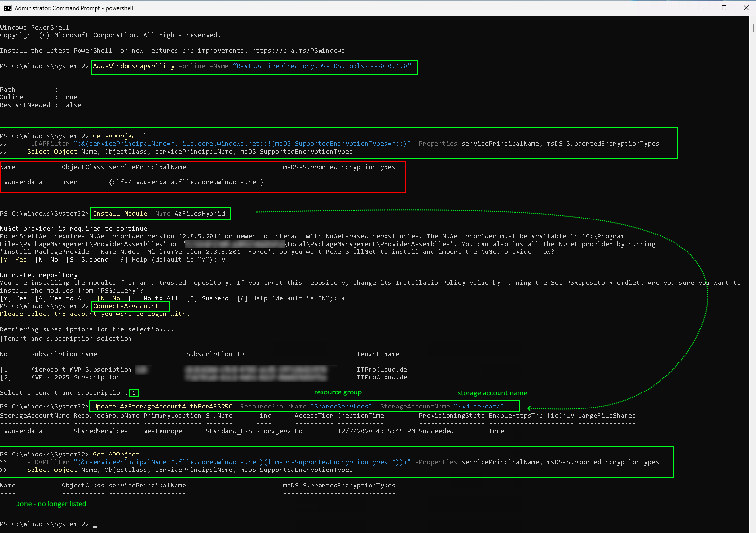Select the Connect-AzAccount highlighted command
Viewport: 756px width, 533px height.
tap(129, 306)
